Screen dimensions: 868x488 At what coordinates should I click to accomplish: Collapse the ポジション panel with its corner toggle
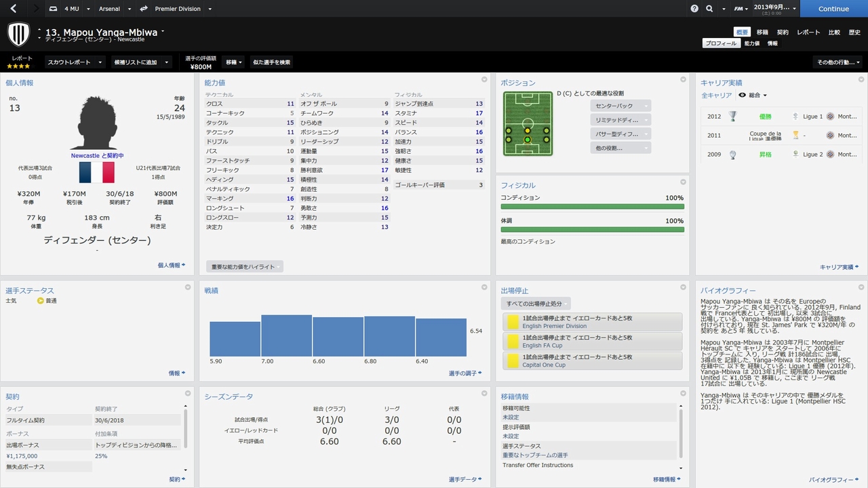[683, 80]
